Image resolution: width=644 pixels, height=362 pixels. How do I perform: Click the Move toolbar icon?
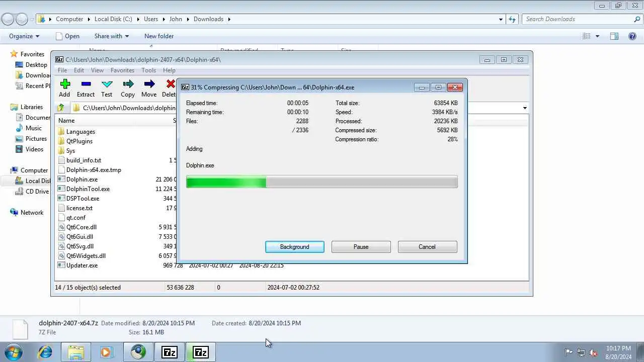click(x=149, y=84)
